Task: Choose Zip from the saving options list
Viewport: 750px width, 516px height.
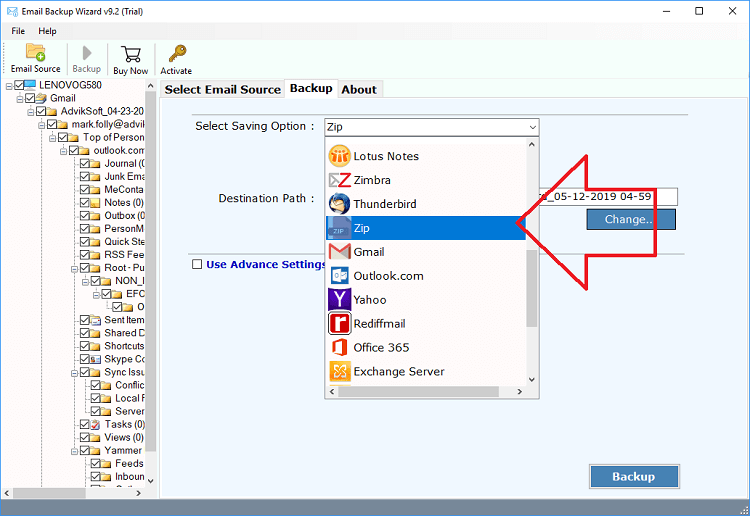Action: pos(426,228)
